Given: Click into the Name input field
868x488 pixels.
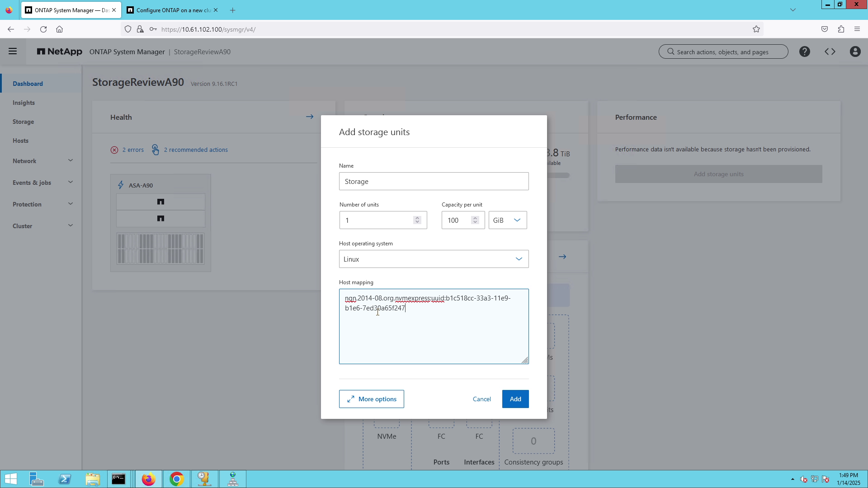Looking at the screenshot, I should point(434,181).
